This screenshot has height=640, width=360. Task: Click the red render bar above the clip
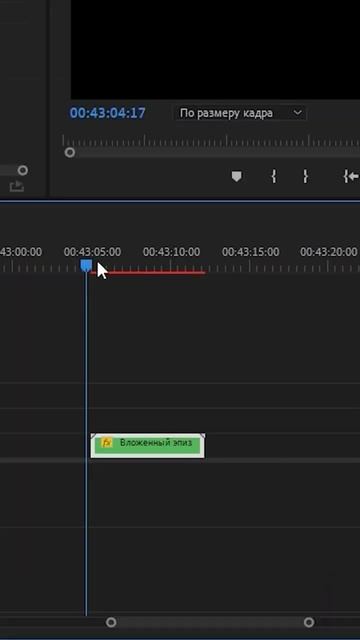click(x=148, y=273)
